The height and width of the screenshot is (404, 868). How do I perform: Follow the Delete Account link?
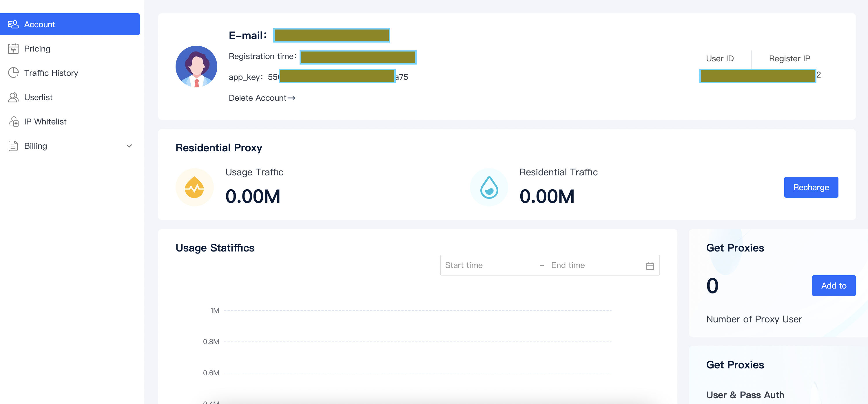click(x=262, y=98)
